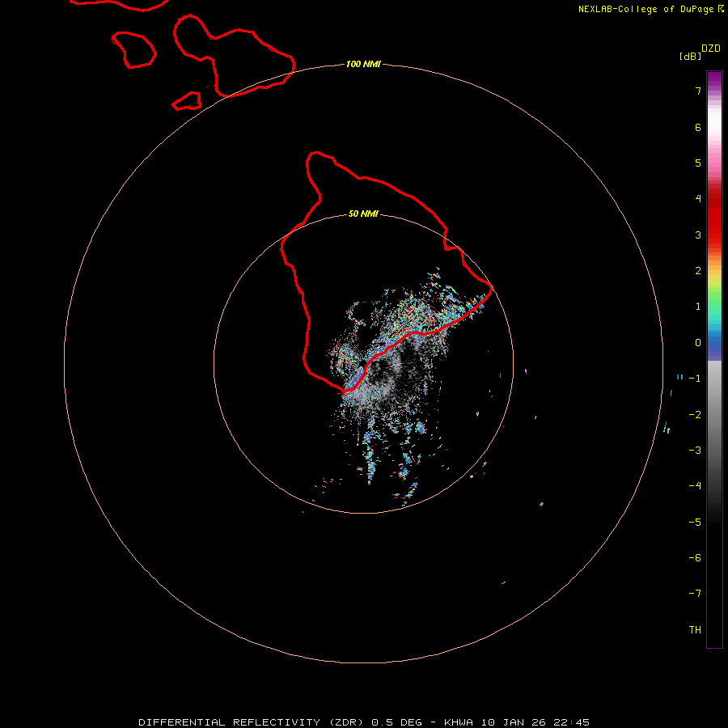Screen dimensions: 728x728
Task: Click the -2 value on the colorbar scale
Action: point(695,415)
